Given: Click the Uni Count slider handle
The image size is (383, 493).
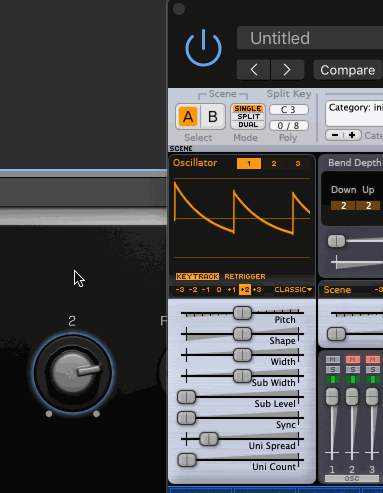Looking at the screenshot, I should pos(187,460).
